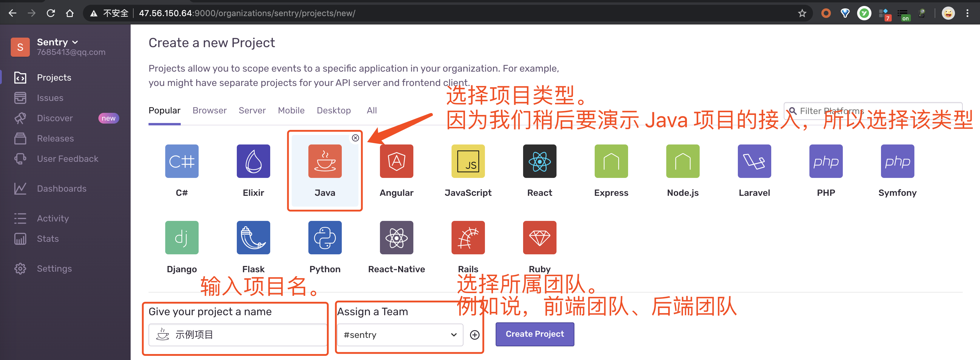Switch to the Browser platforms tab
The image size is (980, 360).
209,110
